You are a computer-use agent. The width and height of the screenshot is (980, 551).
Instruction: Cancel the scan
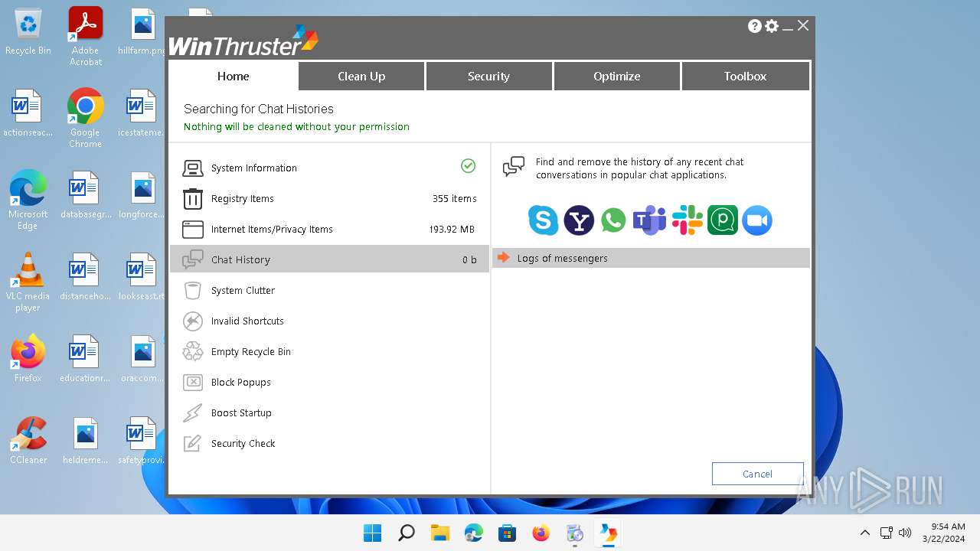[x=757, y=474]
